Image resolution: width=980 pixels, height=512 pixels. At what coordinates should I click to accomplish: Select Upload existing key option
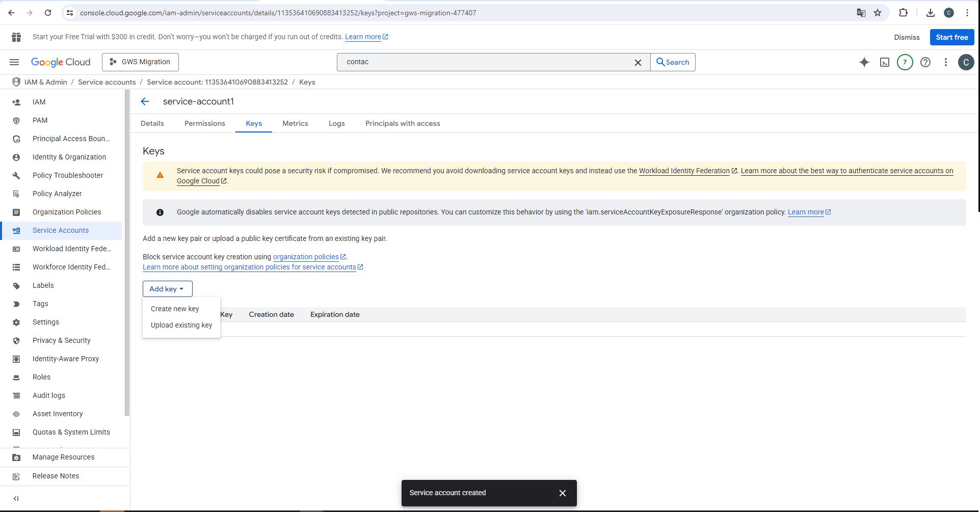click(x=181, y=325)
